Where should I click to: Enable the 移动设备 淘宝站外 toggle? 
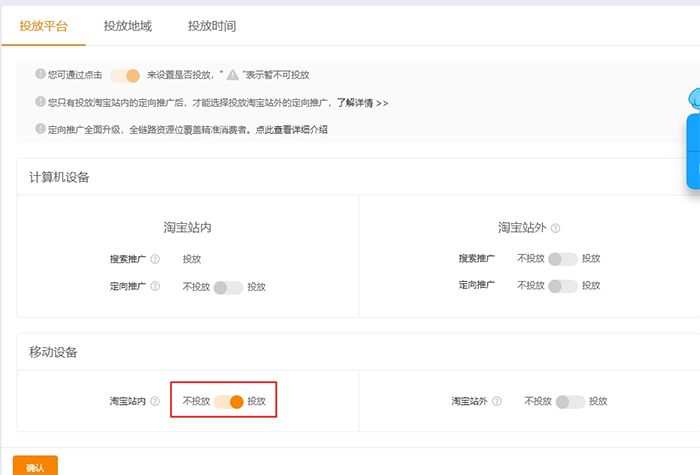pos(570,402)
